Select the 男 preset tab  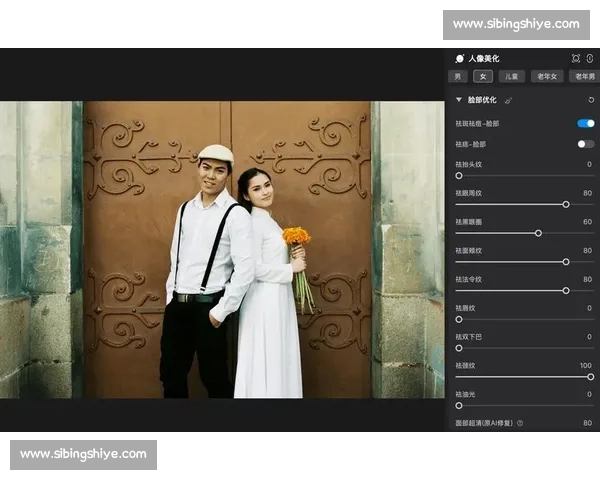tap(458, 76)
